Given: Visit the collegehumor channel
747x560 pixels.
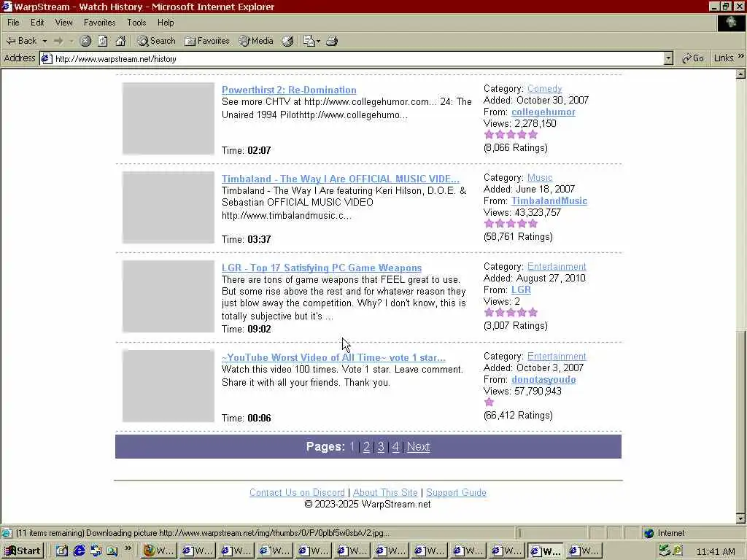Looking at the screenshot, I should (543, 112).
